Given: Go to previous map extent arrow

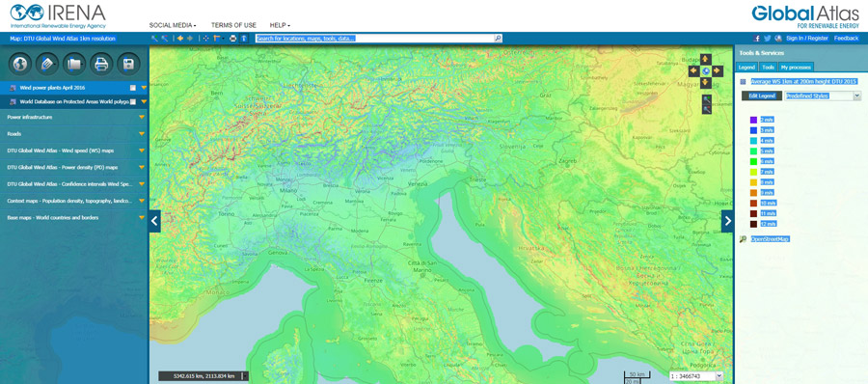Looking at the screenshot, I should [x=180, y=39].
